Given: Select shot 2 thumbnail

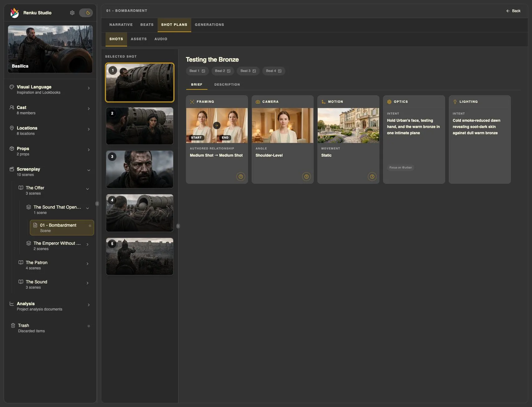Looking at the screenshot, I should click(x=140, y=126).
